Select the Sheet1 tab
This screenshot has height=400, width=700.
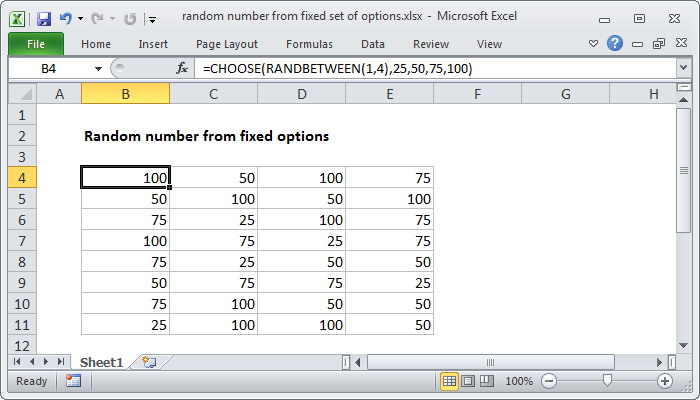[101, 362]
